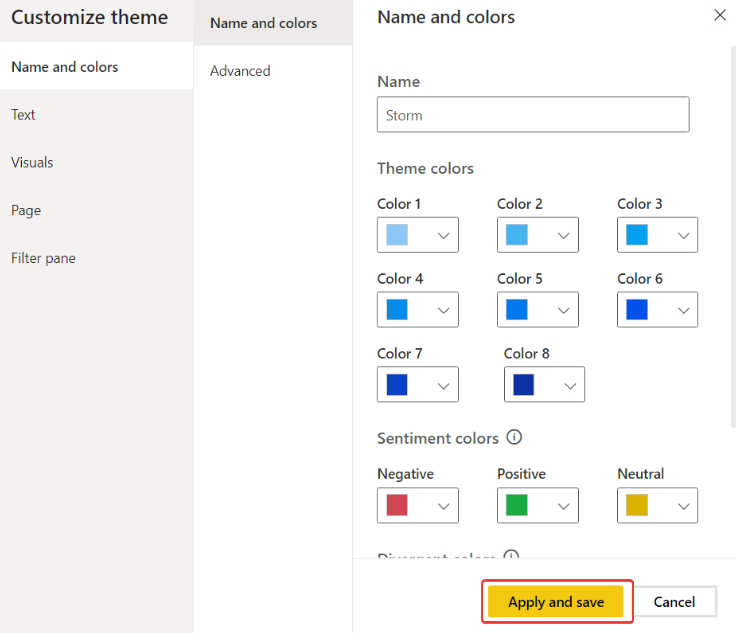
Task: Switch to the Advanced sub-tab
Action: coord(273,71)
